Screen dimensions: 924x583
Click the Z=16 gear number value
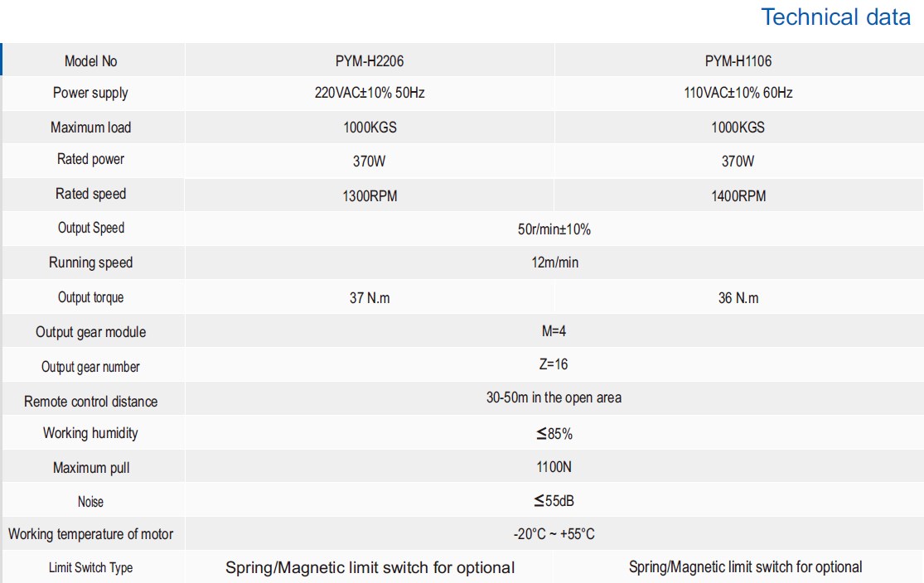[x=554, y=364]
